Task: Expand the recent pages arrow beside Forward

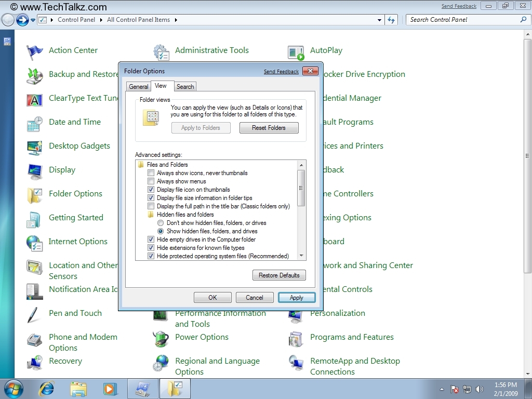Action: [33, 20]
